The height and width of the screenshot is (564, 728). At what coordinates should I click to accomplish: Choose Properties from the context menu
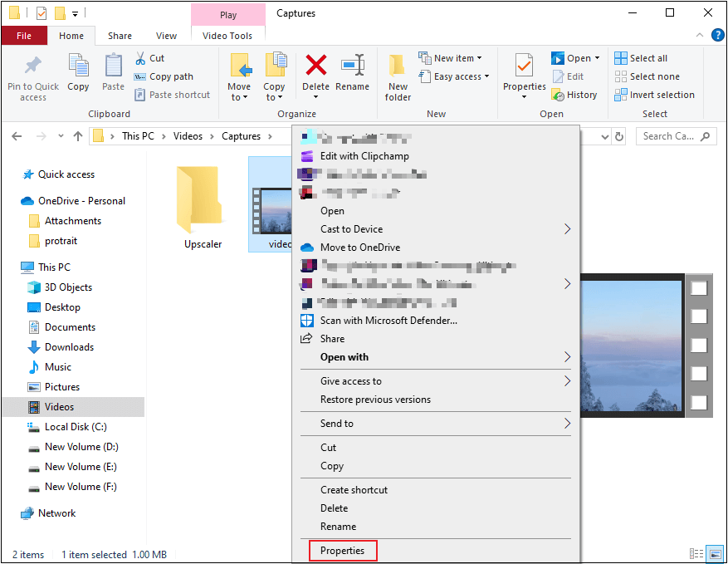(342, 550)
